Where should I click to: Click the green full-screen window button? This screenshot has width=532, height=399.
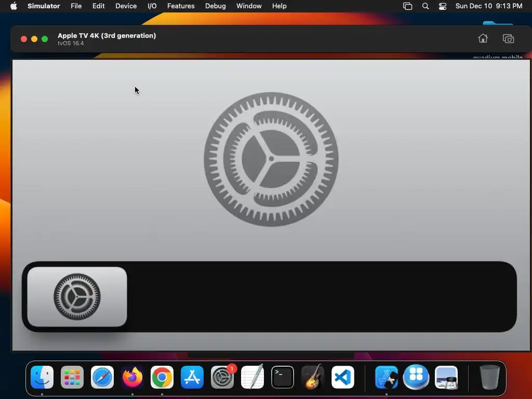[x=45, y=39]
